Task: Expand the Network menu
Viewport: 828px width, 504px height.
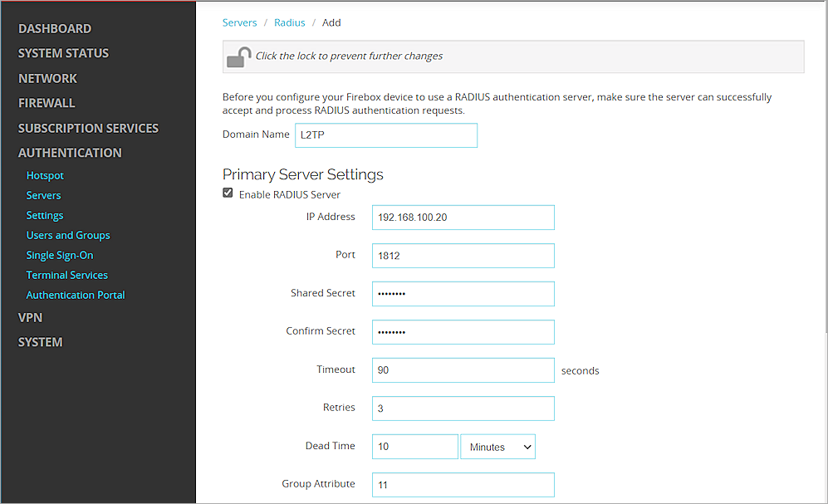Action: coord(47,78)
